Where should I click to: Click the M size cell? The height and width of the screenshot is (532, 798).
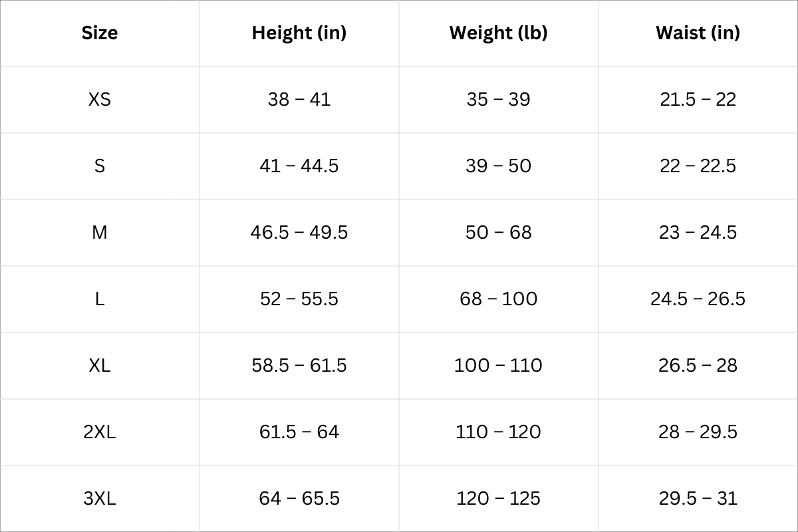(x=100, y=232)
